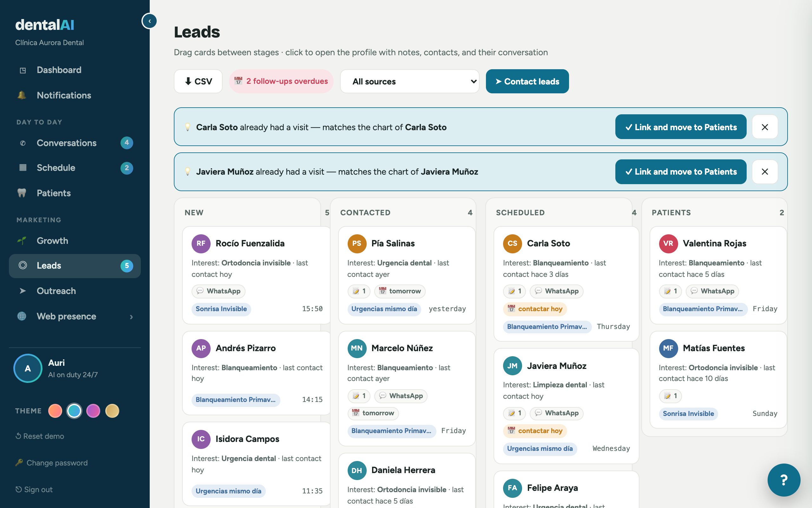The image size is (812, 508).
Task: Click WhatsApp tag on Valentina Rojas card
Action: coord(712,291)
